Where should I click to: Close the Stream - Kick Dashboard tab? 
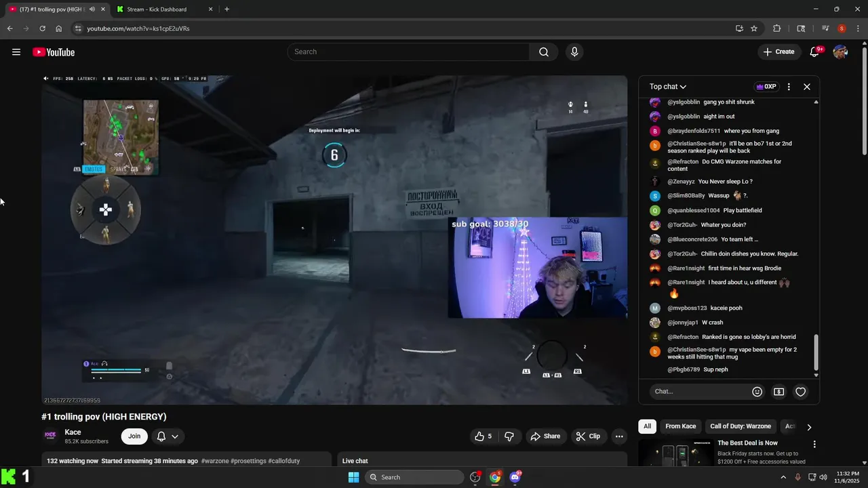pos(210,9)
